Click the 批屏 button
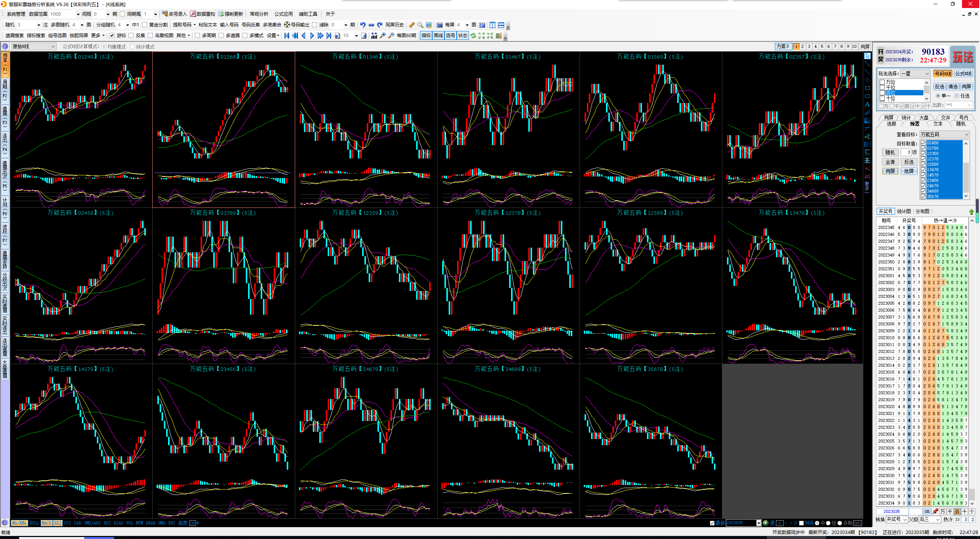This screenshot has height=539, width=980. 909,171
